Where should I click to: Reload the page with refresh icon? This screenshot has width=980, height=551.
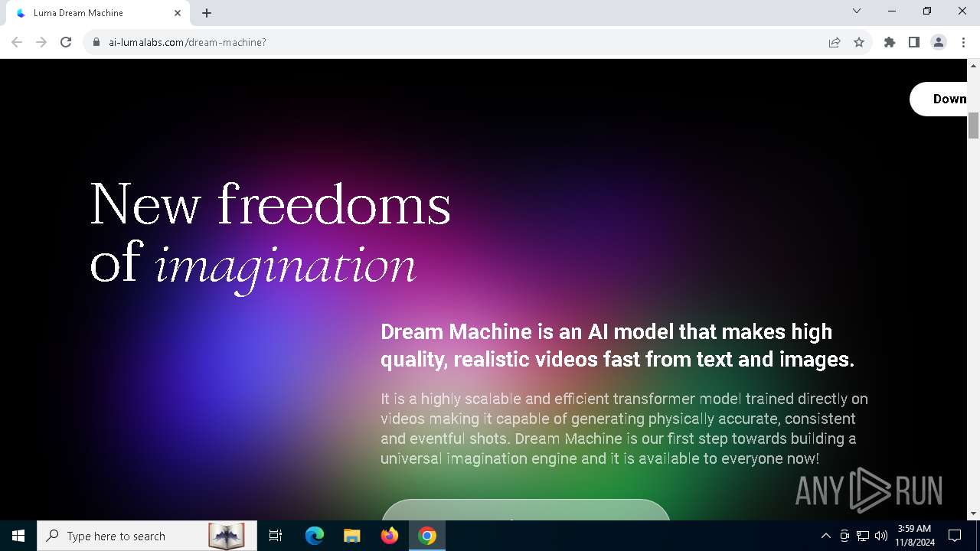coord(66,42)
